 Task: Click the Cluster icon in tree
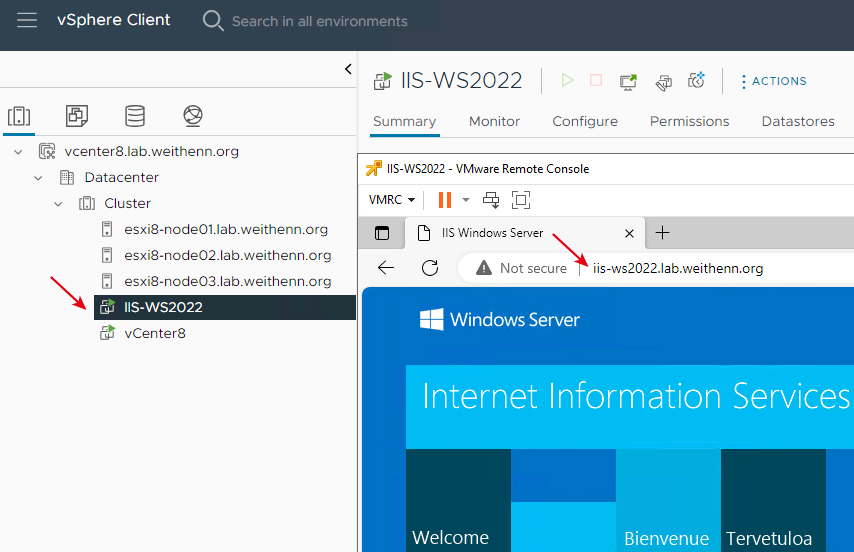tap(87, 204)
